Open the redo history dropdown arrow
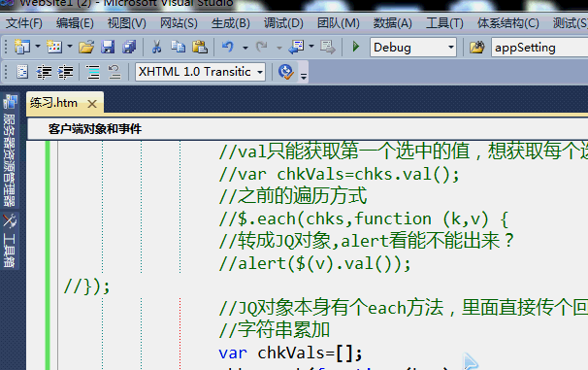This screenshot has width=588, height=370. 279,48
